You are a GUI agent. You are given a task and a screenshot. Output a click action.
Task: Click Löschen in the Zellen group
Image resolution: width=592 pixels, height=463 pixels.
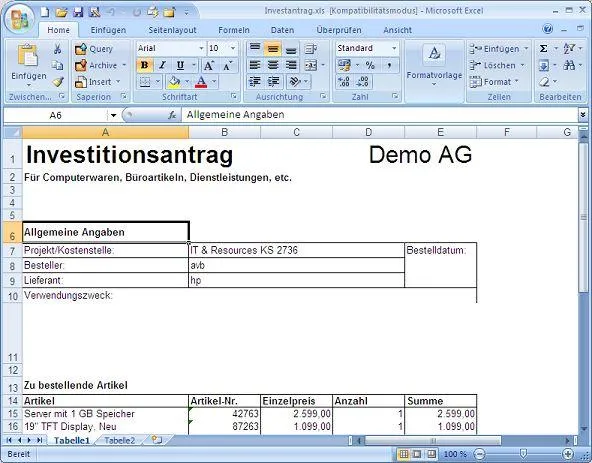point(497,65)
